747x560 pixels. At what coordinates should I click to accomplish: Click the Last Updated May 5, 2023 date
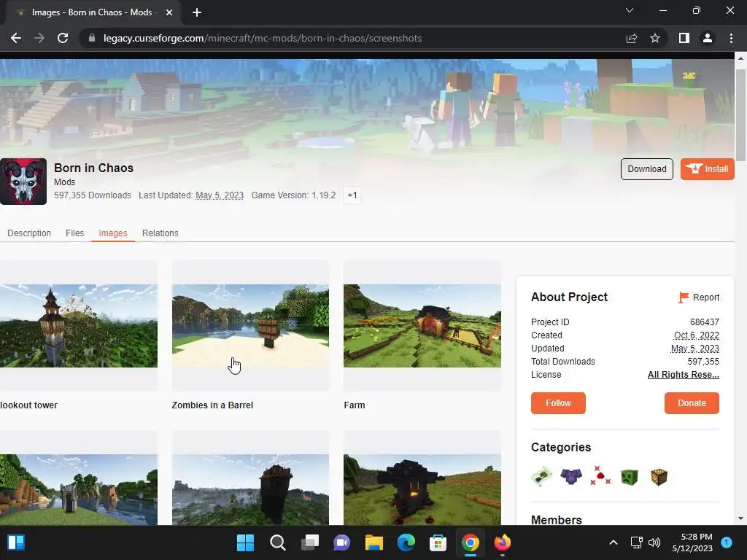tap(220, 195)
